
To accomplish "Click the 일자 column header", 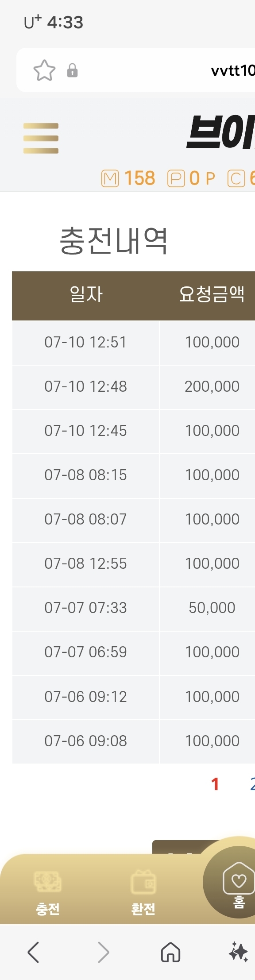I will (x=86, y=295).
